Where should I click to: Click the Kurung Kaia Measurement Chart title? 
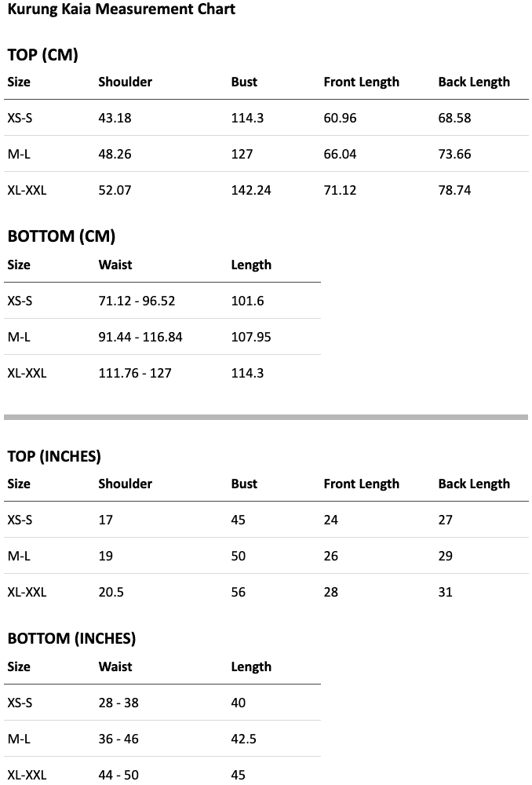[x=121, y=10]
